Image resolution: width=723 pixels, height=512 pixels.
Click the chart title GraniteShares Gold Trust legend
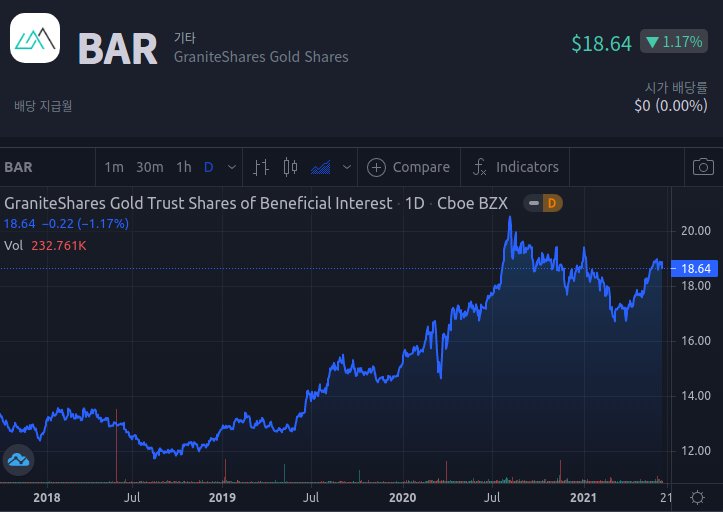pos(256,203)
